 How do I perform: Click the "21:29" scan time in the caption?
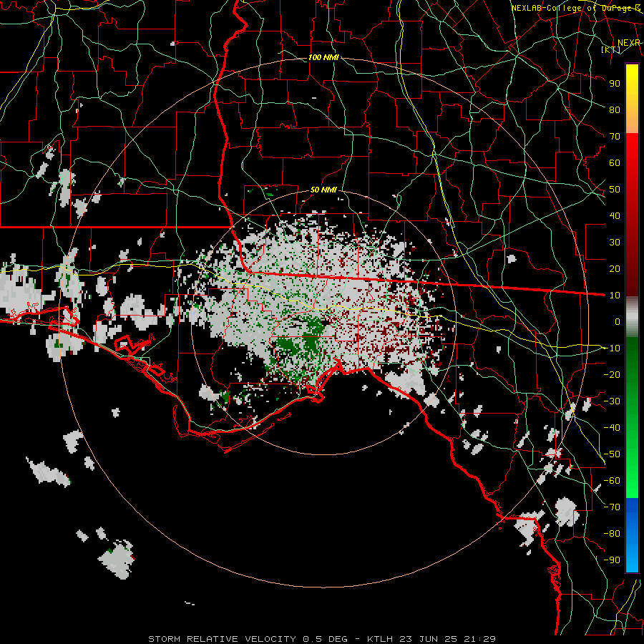tap(480, 639)
